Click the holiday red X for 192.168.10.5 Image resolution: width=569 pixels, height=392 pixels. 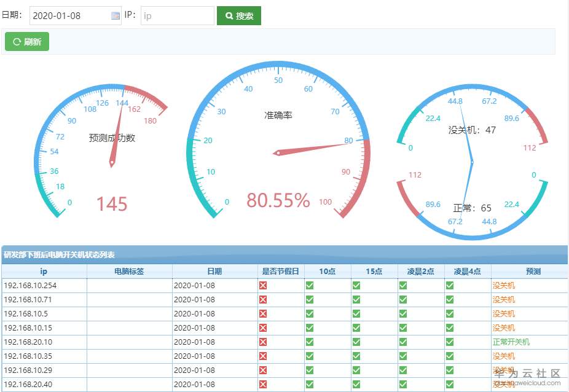coord(263,313)
